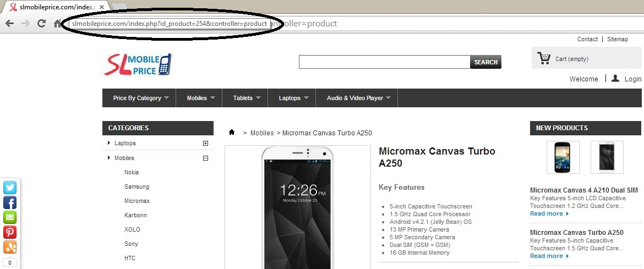
Task: Select Sony brand in categories
Action: click(131, 244)
